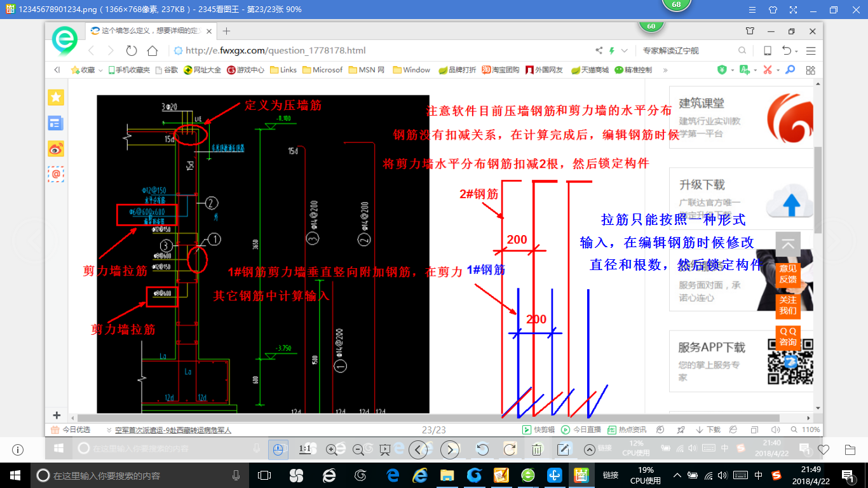Click the back-to-top arrow button
868x488 pixels.
[788, 244]
